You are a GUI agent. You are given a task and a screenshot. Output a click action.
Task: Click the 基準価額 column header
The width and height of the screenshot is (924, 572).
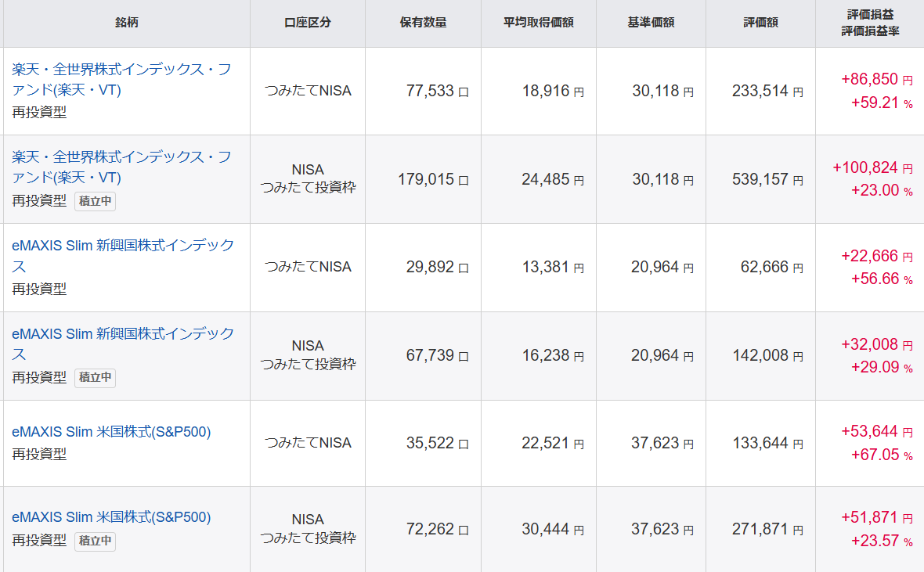(650, 23)
